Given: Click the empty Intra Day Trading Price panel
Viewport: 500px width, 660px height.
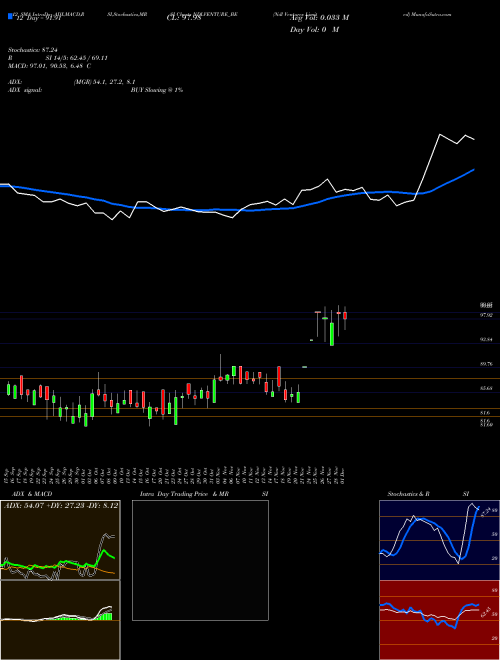Looking at the screenshot, I should pyautogui.click(x=200, y=560).
